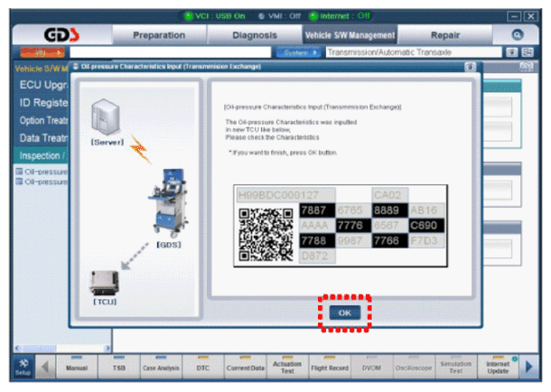The height and width of the screenshot is (392, 551).
Task: Click the right arrow in bottom toolbar
Action: tap(528, 367)
